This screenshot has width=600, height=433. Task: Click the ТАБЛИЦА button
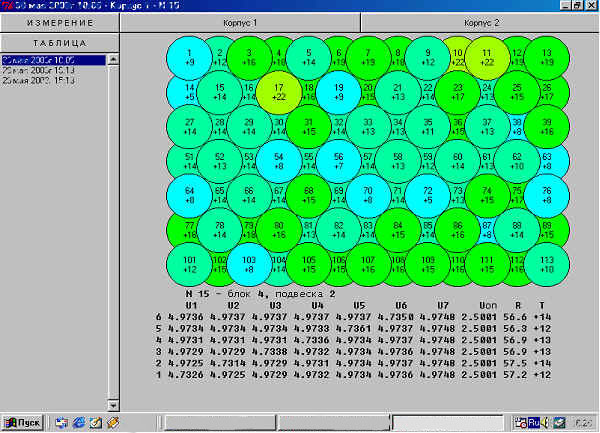point(60,43)
